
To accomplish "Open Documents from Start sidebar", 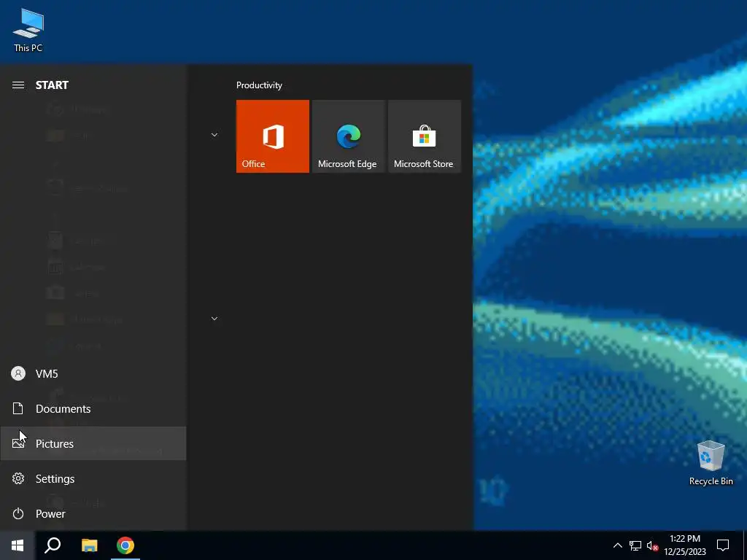I will pyautogui.click(x=93, y=408).
